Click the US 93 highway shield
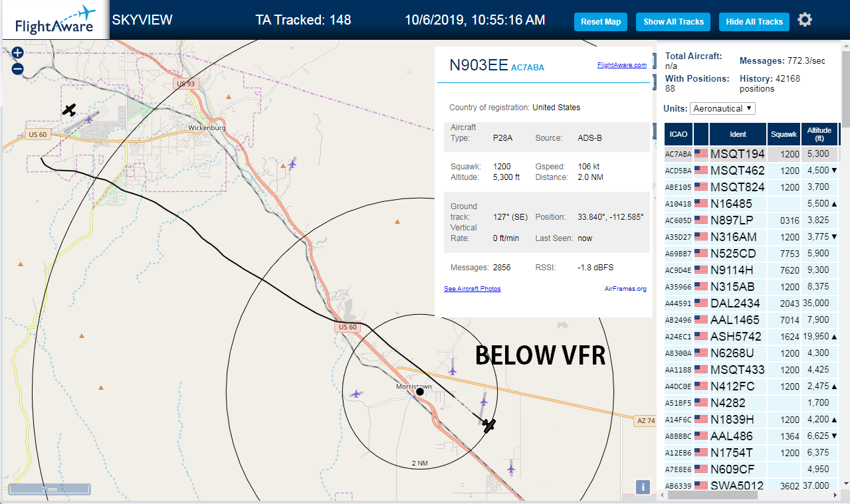The height and width of the screenshot is (504, 850). tap(186, 84)
